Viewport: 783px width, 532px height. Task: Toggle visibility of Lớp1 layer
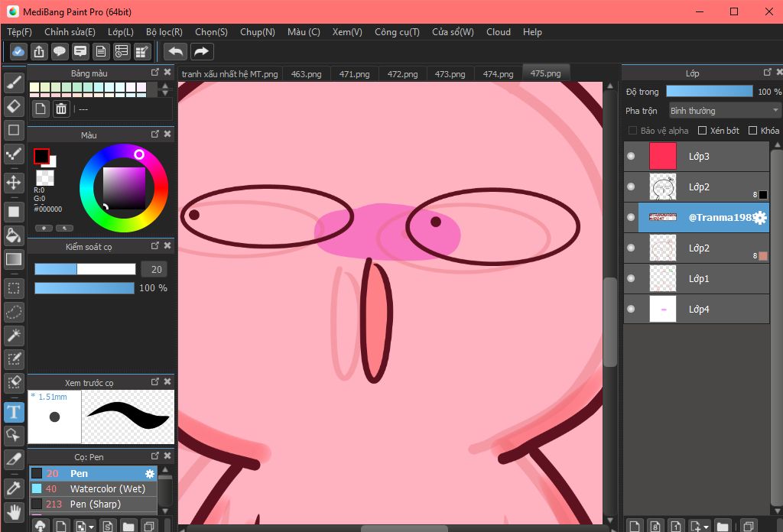[631, 278]
